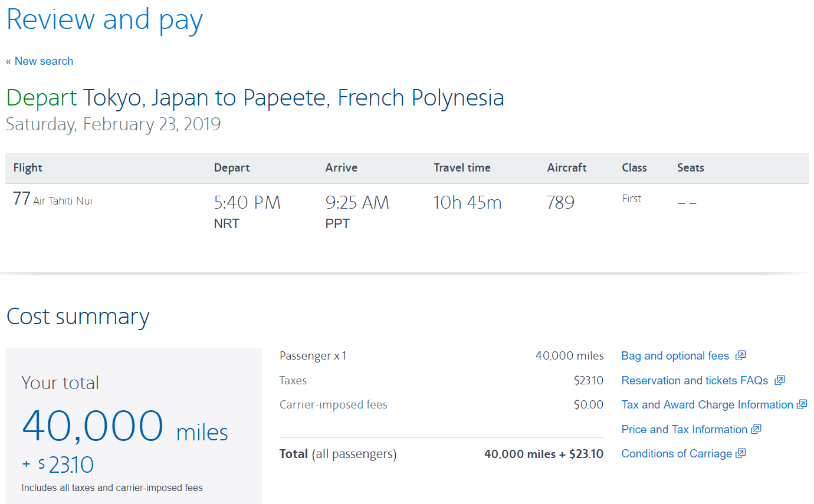Image resolution: width=814 pixels, height=504 pixels.
Task: Click the Class column header
Action: (x=634, y=168)
